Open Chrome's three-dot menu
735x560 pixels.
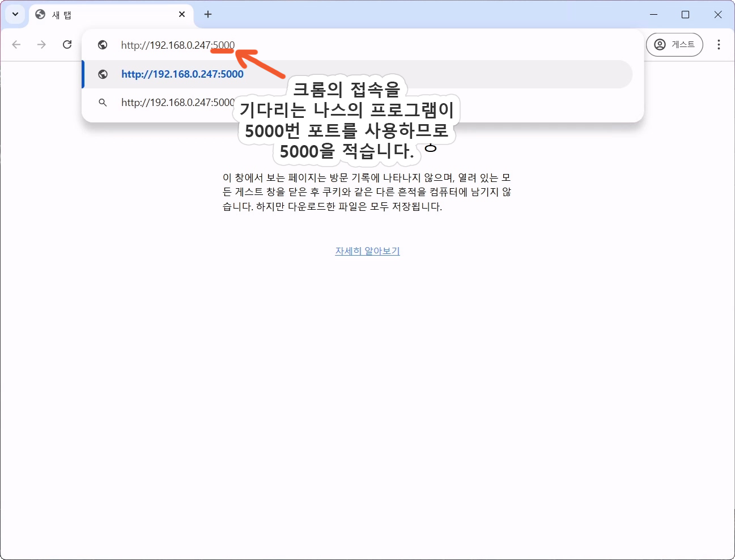coord(719,44)
